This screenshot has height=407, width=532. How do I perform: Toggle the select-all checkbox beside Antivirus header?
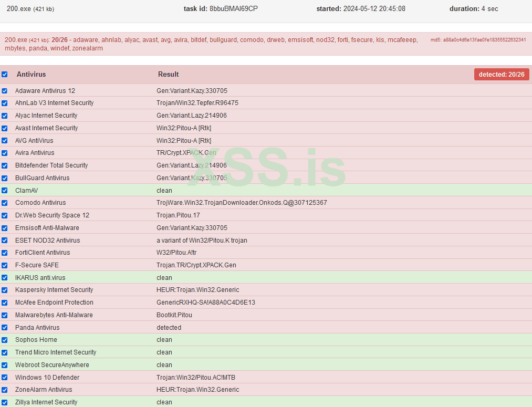click(x=4, y=74)
